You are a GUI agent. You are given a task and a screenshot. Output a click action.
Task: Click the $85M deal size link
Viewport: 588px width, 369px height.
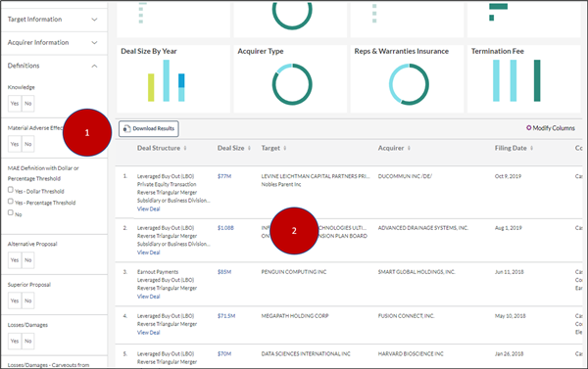point(224,272)
